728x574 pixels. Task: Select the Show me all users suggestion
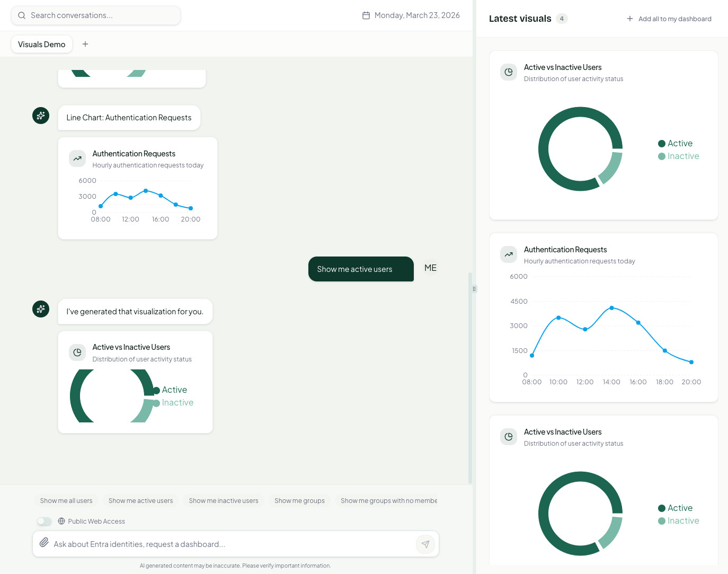pos(66,500)
